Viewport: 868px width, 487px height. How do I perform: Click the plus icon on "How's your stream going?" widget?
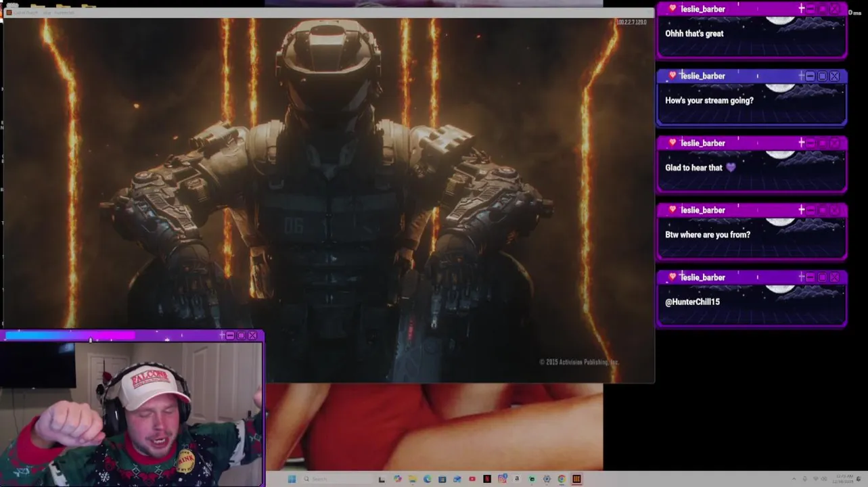coord(802,76)
